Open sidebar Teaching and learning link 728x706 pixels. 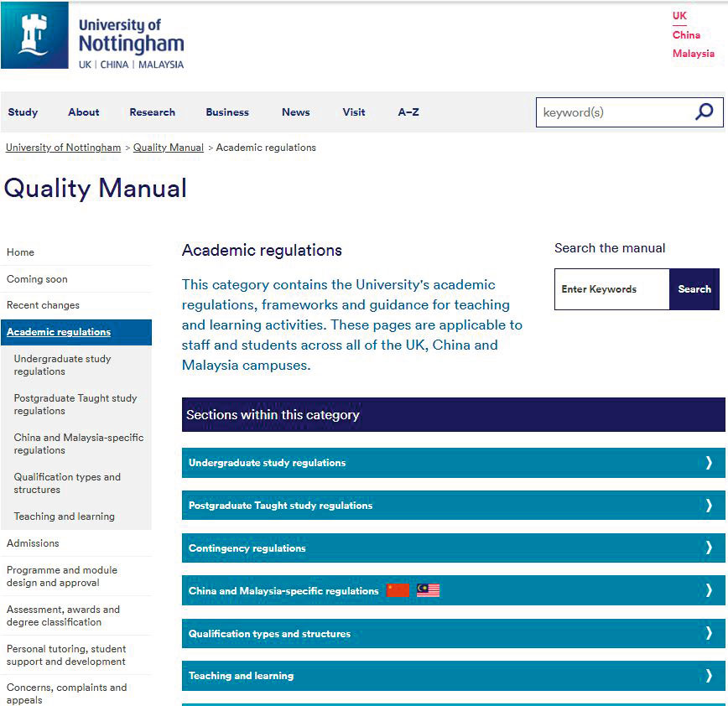[64, 517]
